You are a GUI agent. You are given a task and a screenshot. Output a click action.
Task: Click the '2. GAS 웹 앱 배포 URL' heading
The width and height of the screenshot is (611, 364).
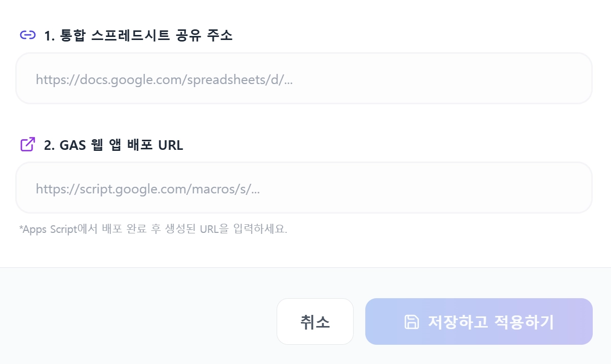113,145
